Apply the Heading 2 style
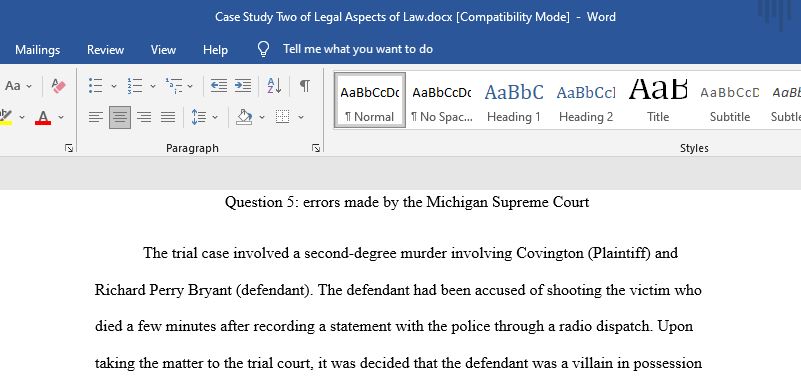 coord(586,100)
